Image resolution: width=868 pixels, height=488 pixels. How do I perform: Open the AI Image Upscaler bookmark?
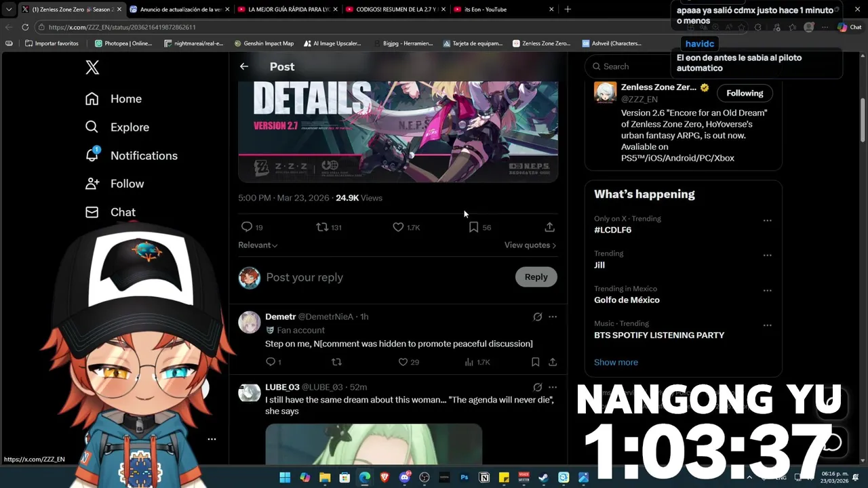332,43
